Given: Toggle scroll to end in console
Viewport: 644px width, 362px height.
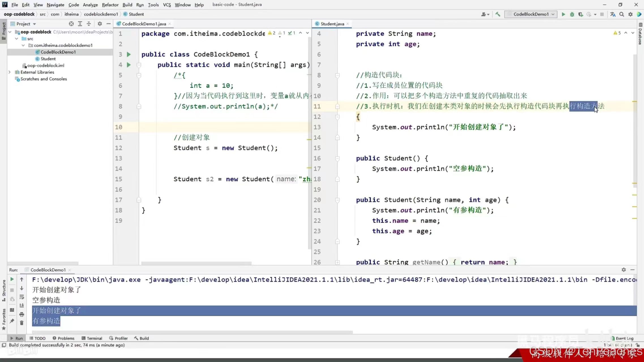Looking at the screenshot, I should [22, 305].
